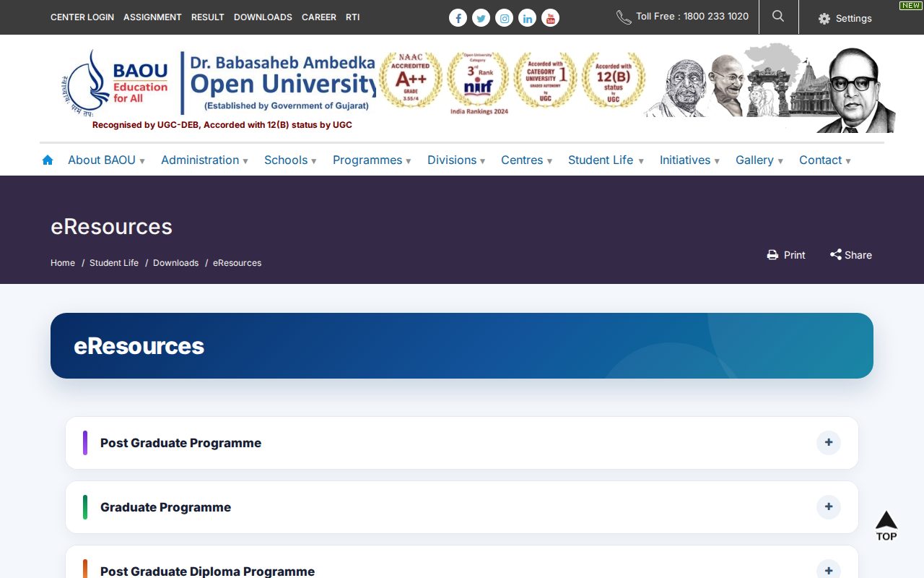Click the Student Life breadcrumb link

click(114, 263)
